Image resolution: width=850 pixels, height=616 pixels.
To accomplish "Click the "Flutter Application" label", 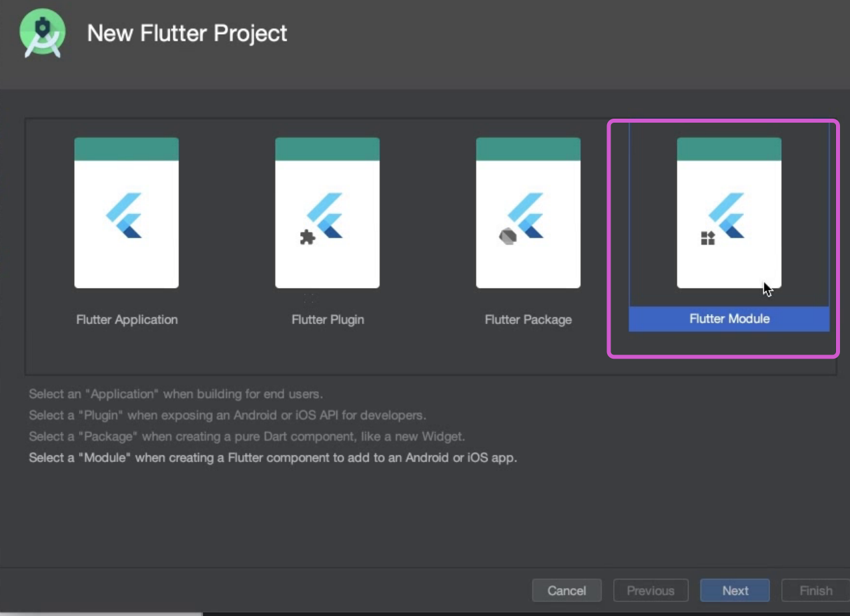I will (127, 319).
